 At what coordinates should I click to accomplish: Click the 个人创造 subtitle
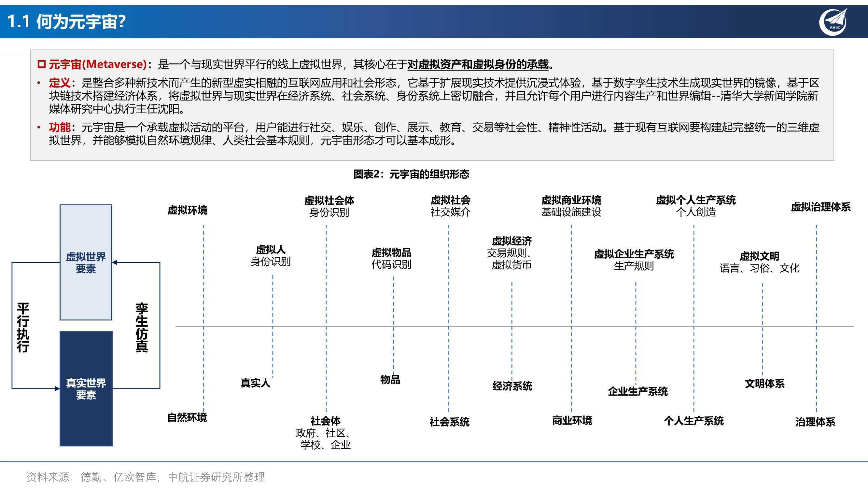tap(696, 212)
